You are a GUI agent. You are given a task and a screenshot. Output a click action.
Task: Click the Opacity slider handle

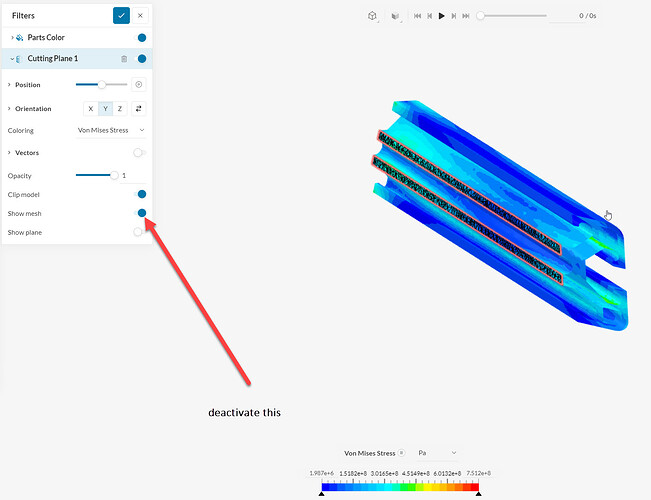[x=114, y=175]
